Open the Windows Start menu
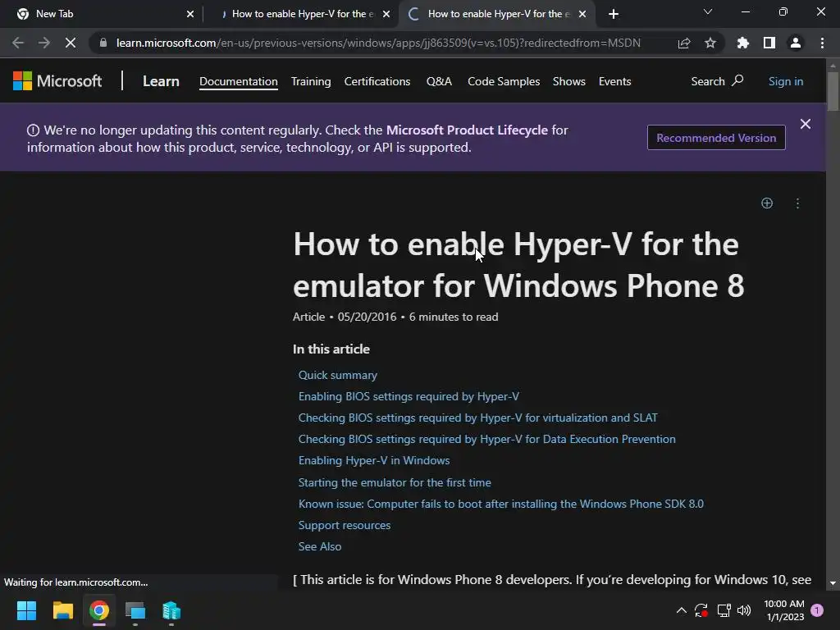 (26, 610)
